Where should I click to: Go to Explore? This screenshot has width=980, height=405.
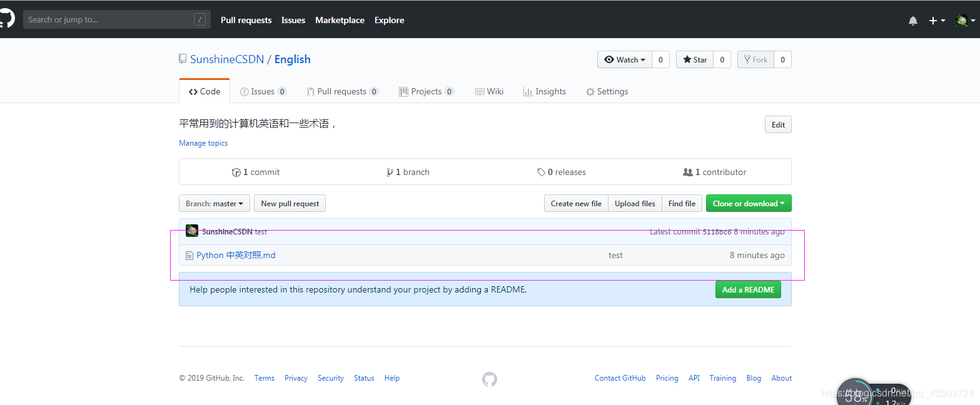tap(389, 20)
